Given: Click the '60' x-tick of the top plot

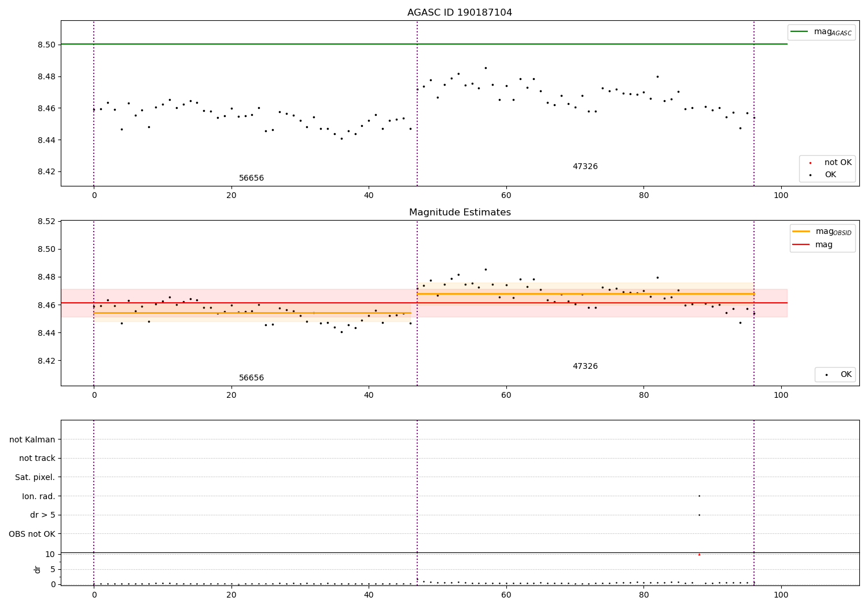Looking at the screenshot, I should pyautogui.click(x=506, y=195).
